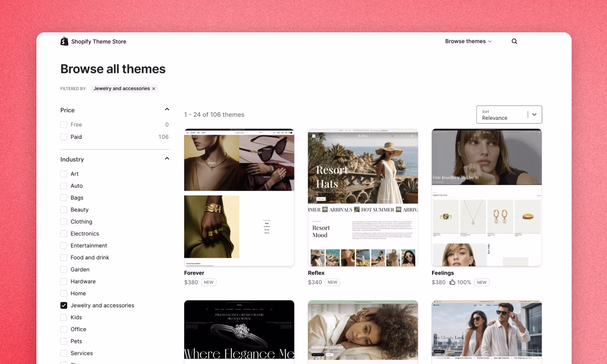
Task: Check the Food and drink checkbox
Action: tap(64, 258)
